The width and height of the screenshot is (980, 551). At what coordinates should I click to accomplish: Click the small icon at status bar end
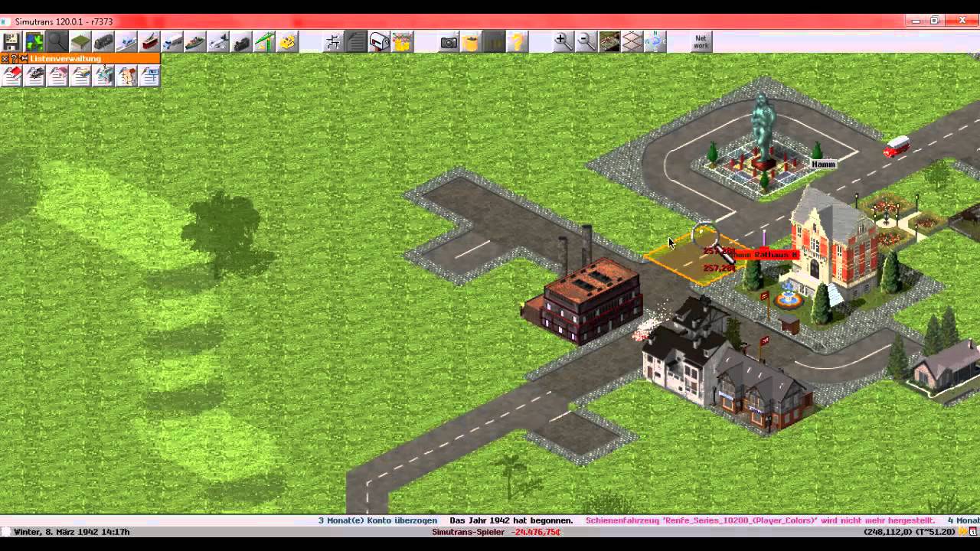(973, 531)
